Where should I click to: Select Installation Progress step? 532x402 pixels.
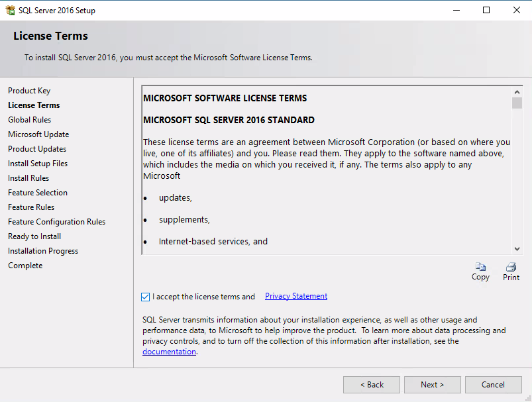(42, 250)
